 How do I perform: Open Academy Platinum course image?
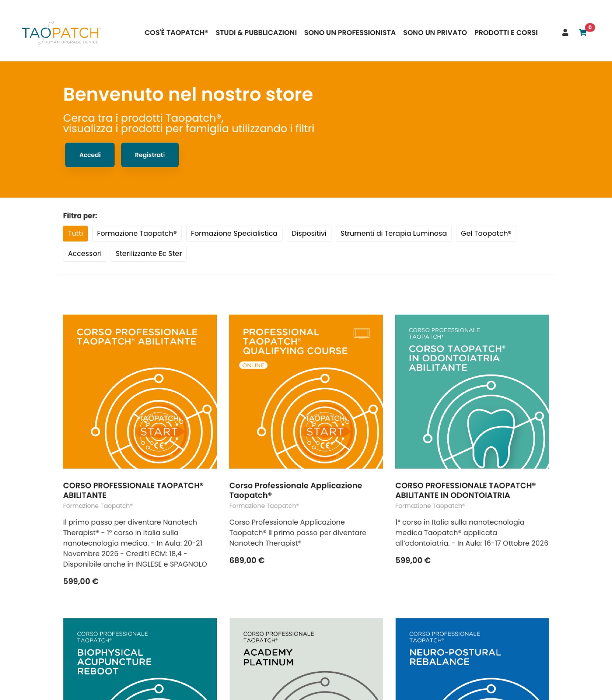(x=306, y=659)
